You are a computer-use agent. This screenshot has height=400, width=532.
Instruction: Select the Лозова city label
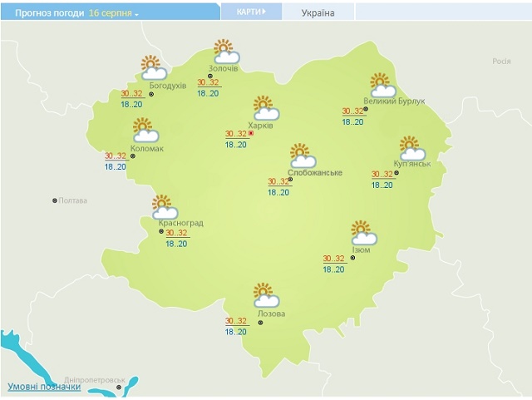272,314
